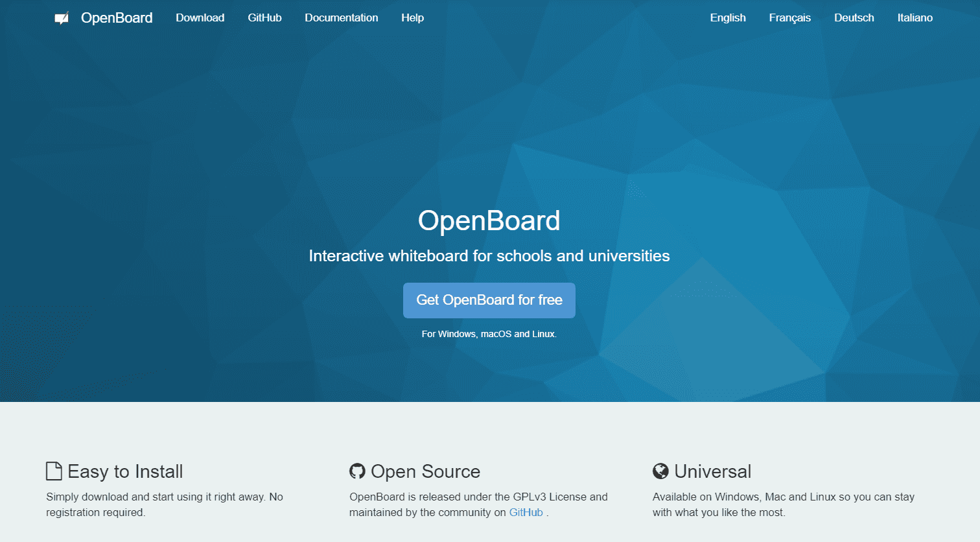Image resolution: width=980 pixels, height=542 pixels.
Task: Switch language to Italiano
Action: (915, 18)
